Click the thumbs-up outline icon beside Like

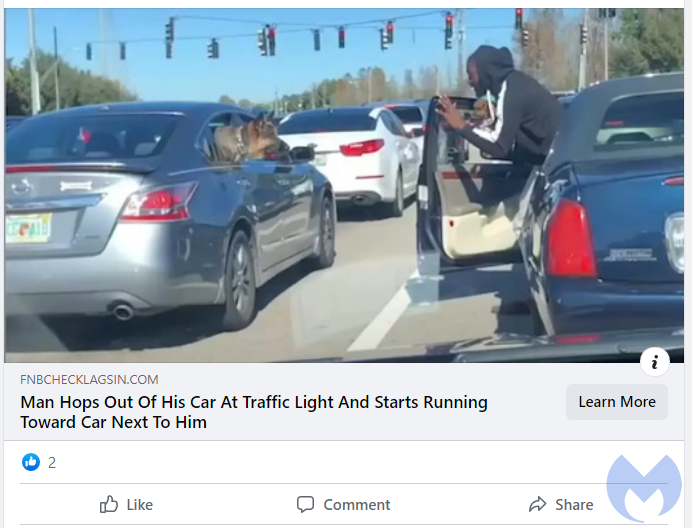point(109,504)
